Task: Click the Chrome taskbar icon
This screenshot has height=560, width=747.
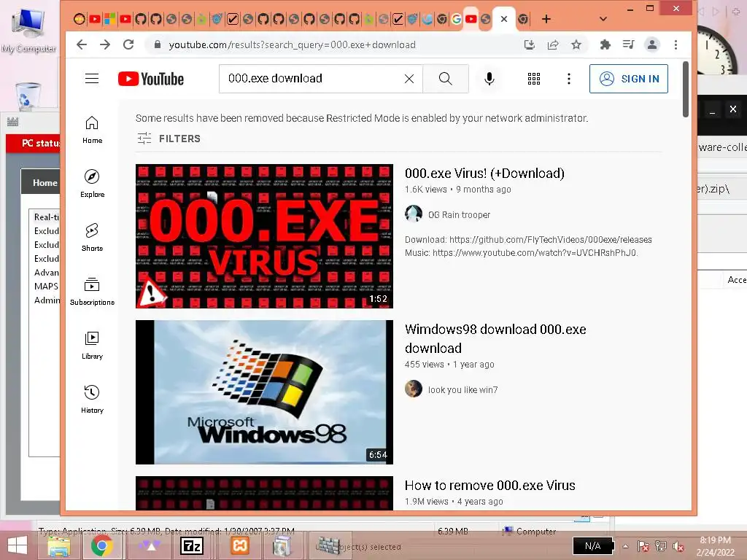Action: (101, 545)
